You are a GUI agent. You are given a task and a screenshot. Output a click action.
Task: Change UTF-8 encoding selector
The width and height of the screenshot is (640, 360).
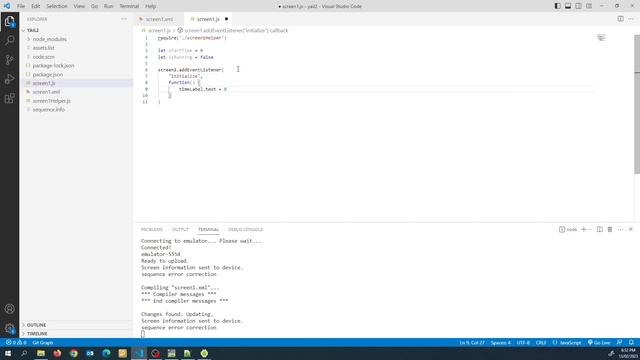pyautogui.click(x=523, y=342)
